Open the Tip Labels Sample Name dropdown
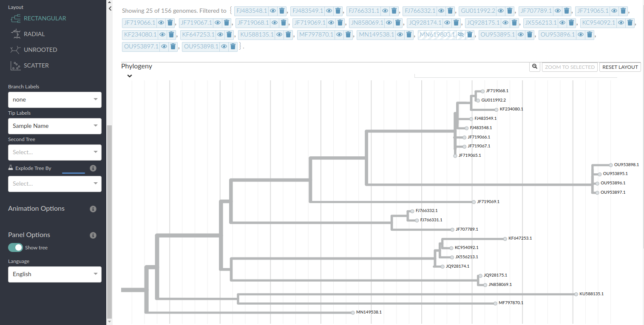The width and height of the screenshot is (644, 325). [x=55, y=126]
